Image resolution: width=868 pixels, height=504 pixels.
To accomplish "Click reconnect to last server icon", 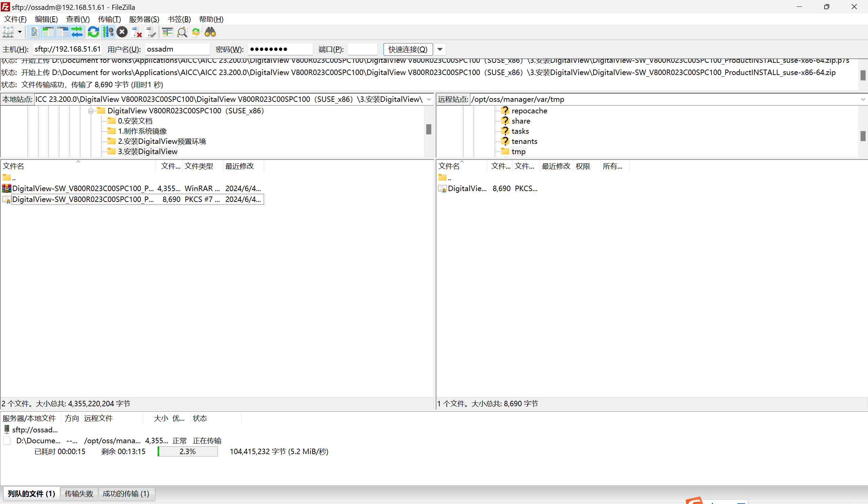I will (x=151, y=32).
